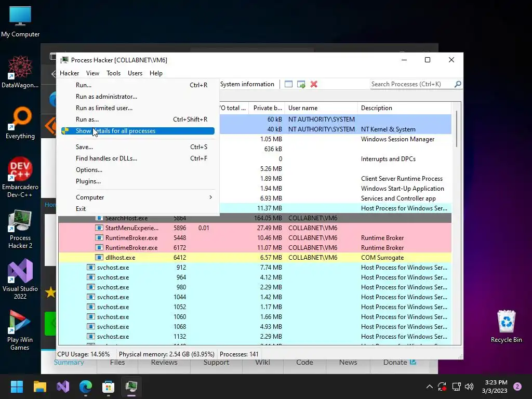Open Microsoft Store from the taskbar
Image resolution: width=532 pixels, height=399 pixels.
click(108, 387)
